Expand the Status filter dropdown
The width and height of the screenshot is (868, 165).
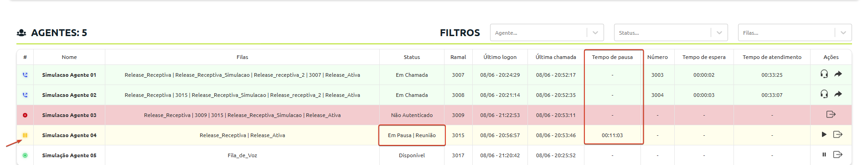click(x=671, y=32)
